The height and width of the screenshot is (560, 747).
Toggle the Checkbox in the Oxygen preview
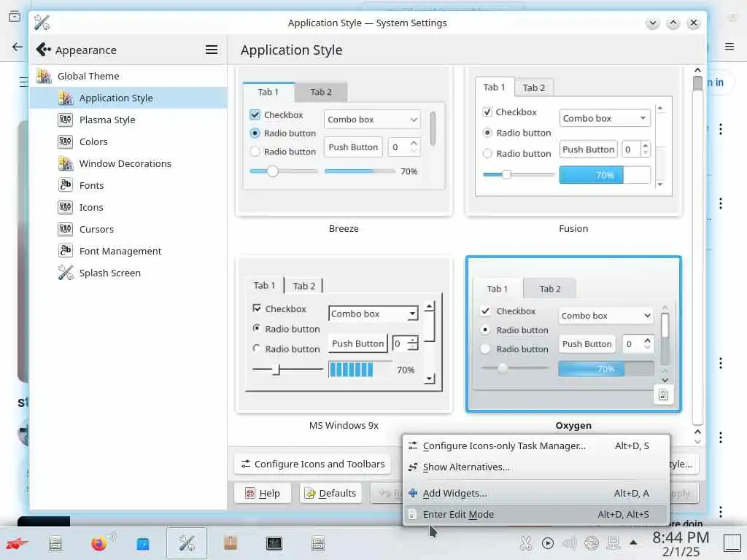coord(485,311)
